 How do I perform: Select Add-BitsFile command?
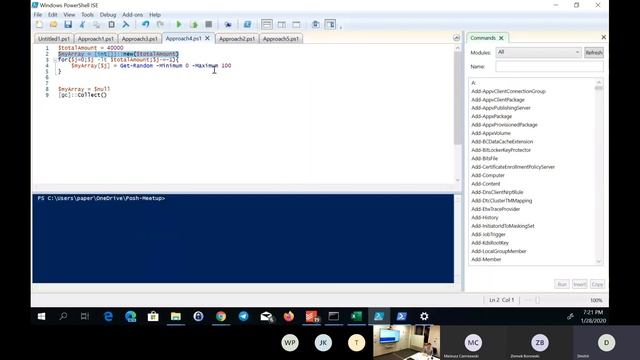coord(484,158)
